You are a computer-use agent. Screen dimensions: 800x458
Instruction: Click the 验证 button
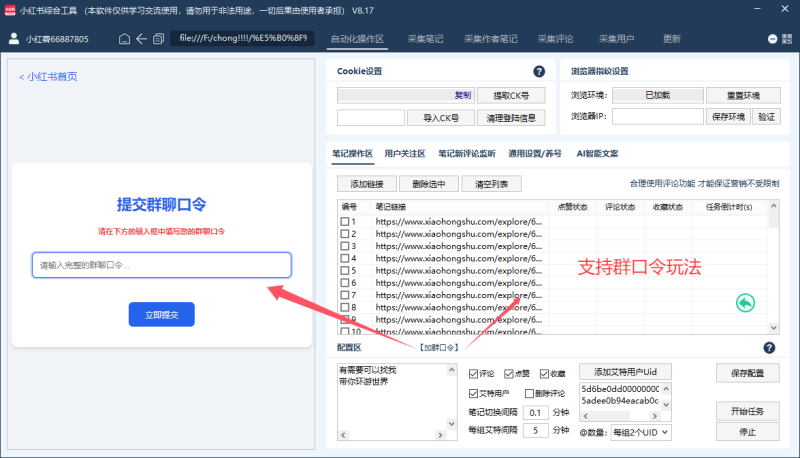pos(766,117)
